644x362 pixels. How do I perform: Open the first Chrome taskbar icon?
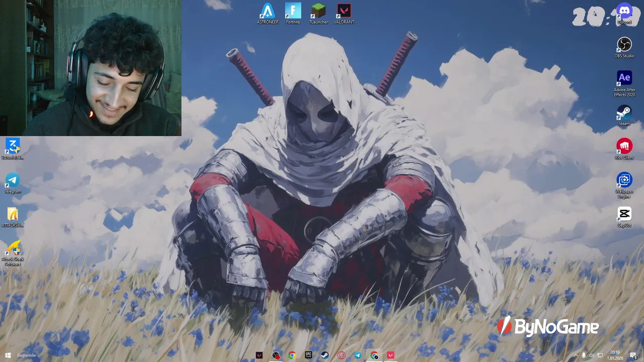(x=292, y=355)
